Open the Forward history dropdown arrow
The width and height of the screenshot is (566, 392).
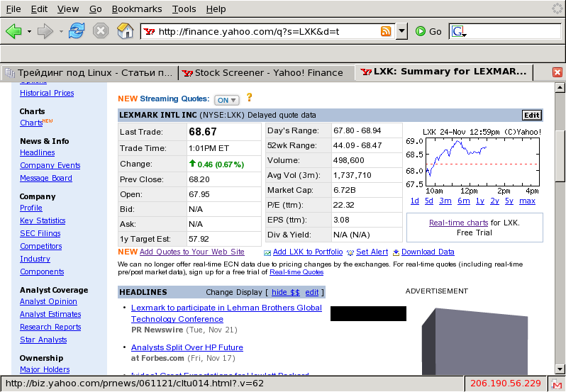[61, 32]
